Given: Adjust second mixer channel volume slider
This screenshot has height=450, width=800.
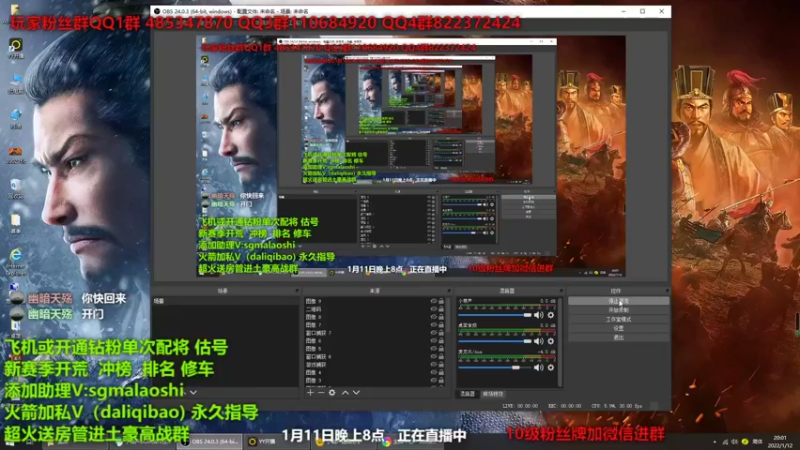Looking at the screenshot, I should pos(495,341).
